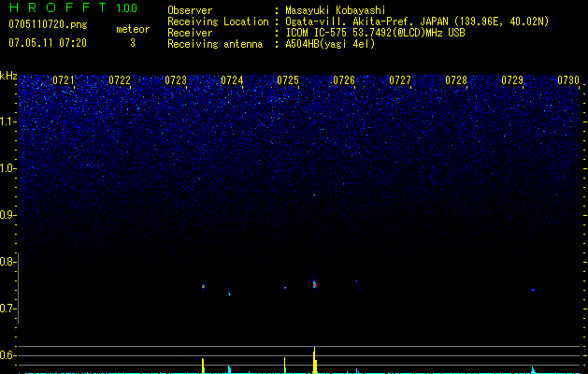Click the 0721 time marker
Viewport: 588px width, 374px height.
(64, 80)
